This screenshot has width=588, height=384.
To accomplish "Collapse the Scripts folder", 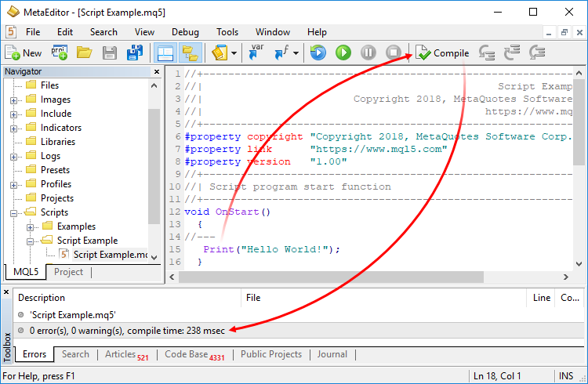I will (13, 213).
